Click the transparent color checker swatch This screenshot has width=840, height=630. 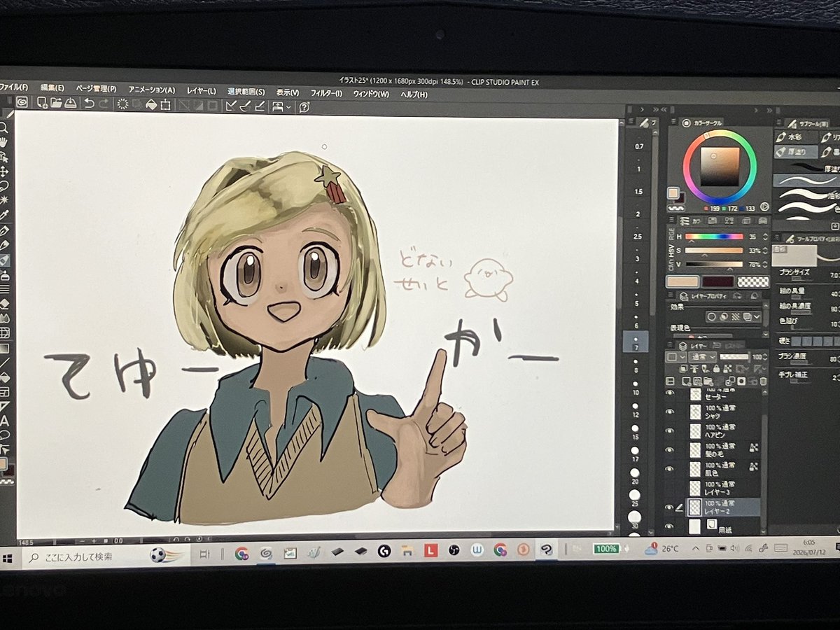tap(754, 281)
